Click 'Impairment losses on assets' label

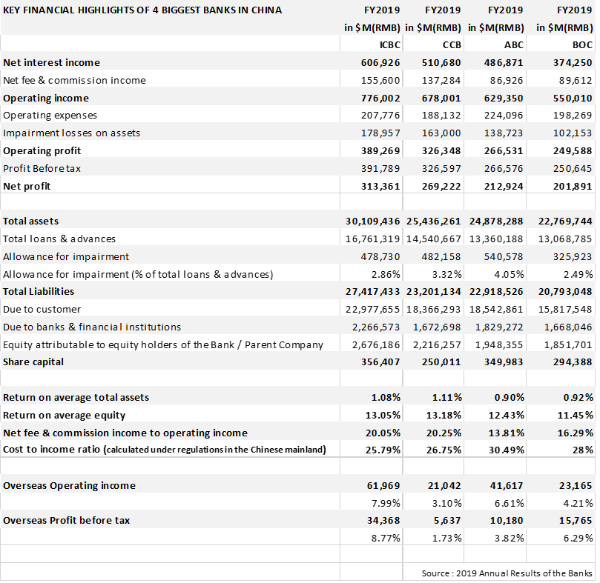[72, 133]
